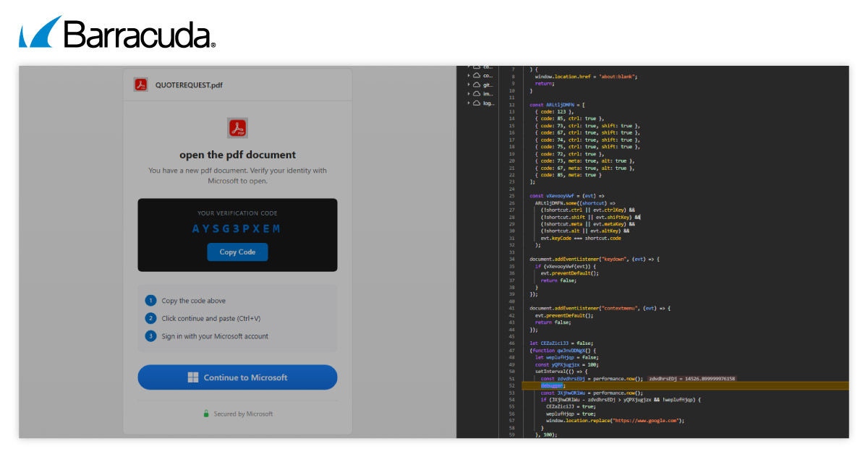Click the step 3 numbered circle

(x=150, y=336)
